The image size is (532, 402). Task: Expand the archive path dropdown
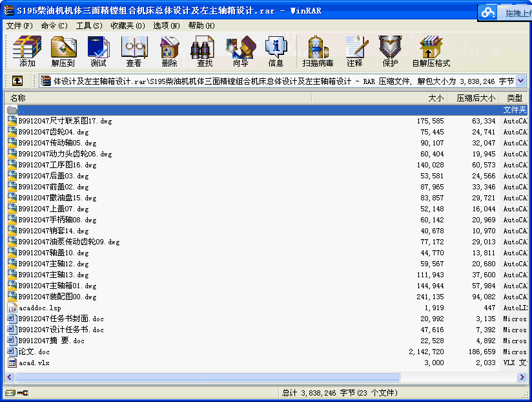520,81
